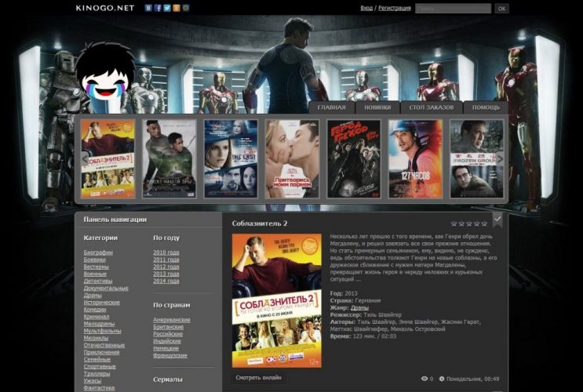Click the eye views counter icon

coord(424,379)
